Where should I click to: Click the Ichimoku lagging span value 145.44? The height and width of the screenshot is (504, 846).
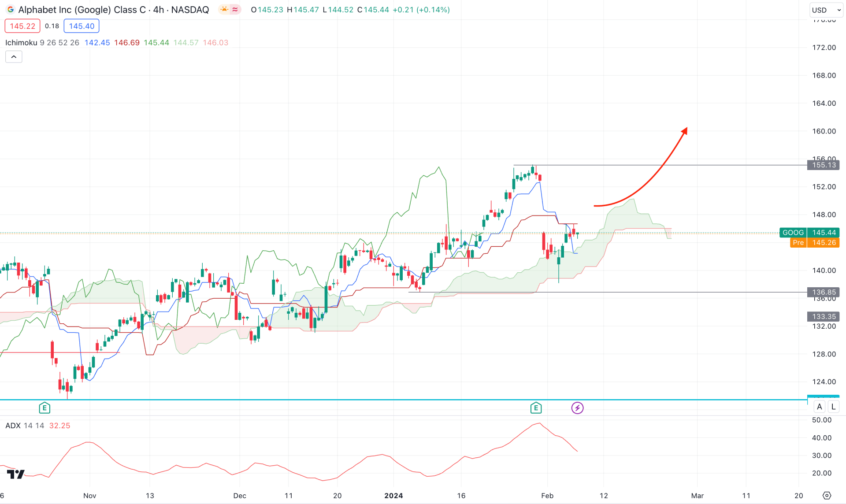click(156, 43)
